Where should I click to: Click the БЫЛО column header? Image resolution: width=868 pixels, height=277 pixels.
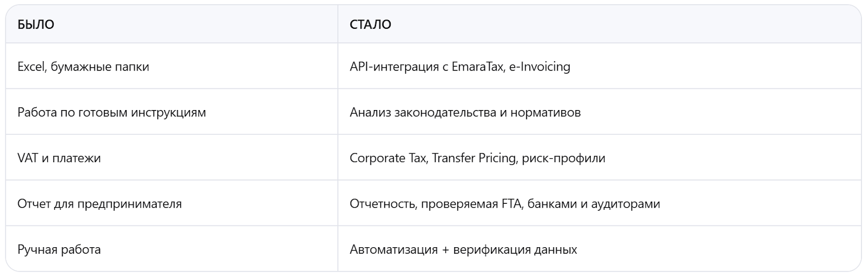[x=36, y=24]
